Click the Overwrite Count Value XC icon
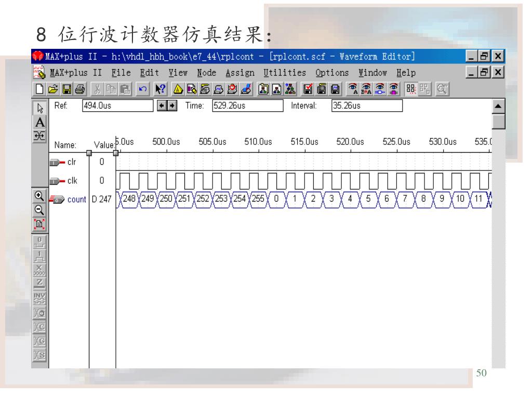This screenshot has width=532, height=399. 39,327
